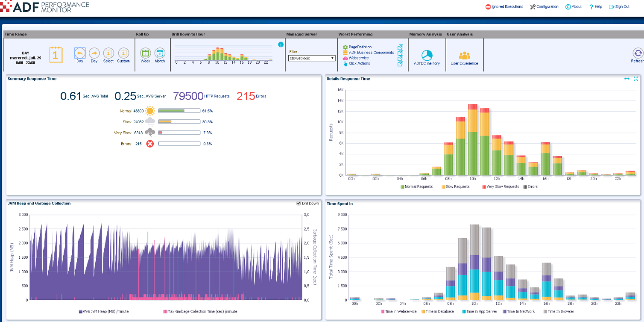Viewport: 644px width, 322px height.
Task: Click the Normal requests 61.5% progress bar
Action: pos(179,110)
